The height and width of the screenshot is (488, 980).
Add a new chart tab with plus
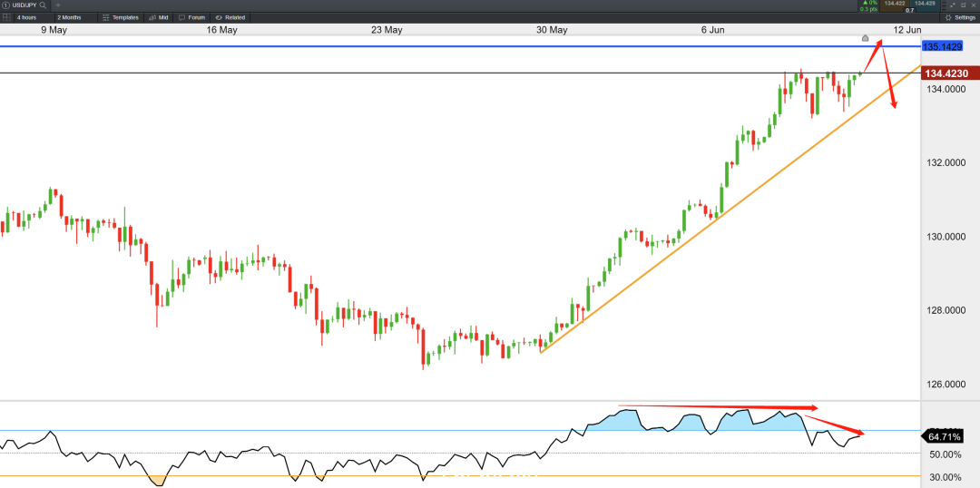58,5
